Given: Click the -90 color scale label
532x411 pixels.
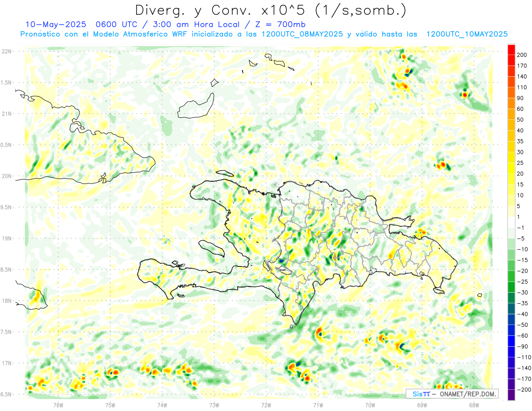Looking at the screenshot, I should 522,347.
